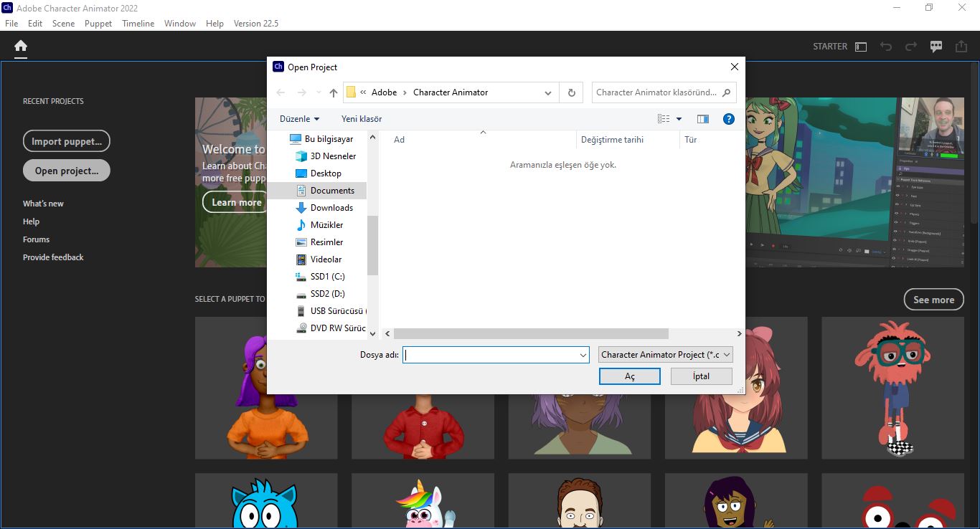The width and height of the screenshot is (980, 529).
Task: Click the See more button
Action: click(x=933, y=300)
